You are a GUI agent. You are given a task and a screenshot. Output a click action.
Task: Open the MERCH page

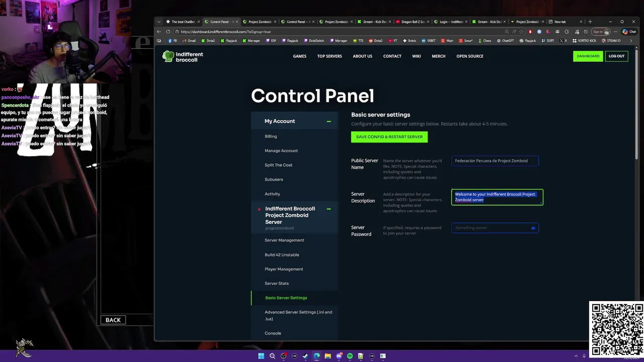click(x=439, y=56)
